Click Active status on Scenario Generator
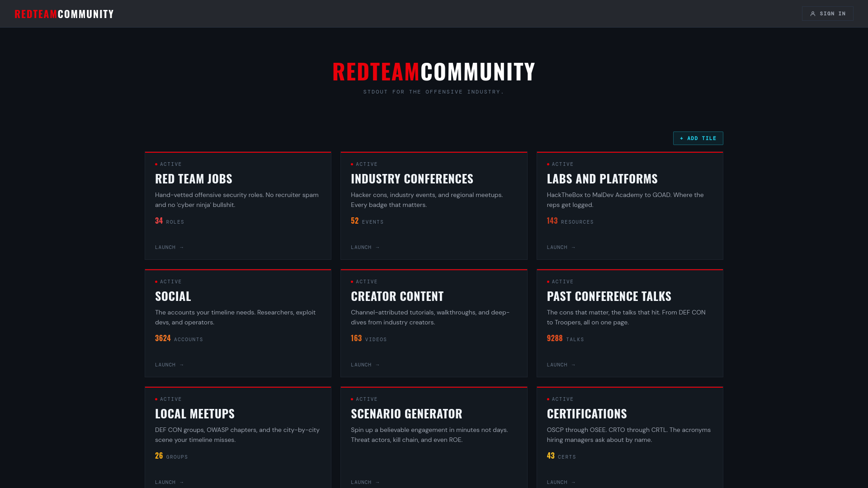The height and width of the screenshot is (488, 868). tap(364, 399)
